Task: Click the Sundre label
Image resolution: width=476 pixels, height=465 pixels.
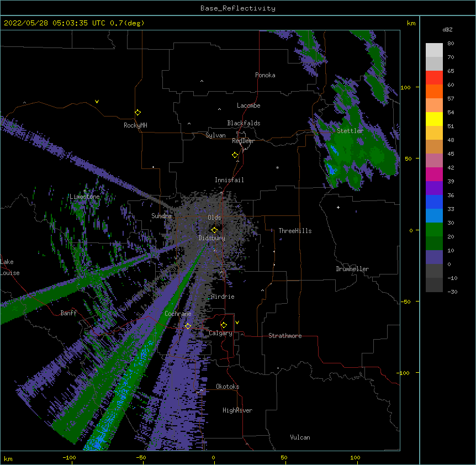Action: click(161, 216)
